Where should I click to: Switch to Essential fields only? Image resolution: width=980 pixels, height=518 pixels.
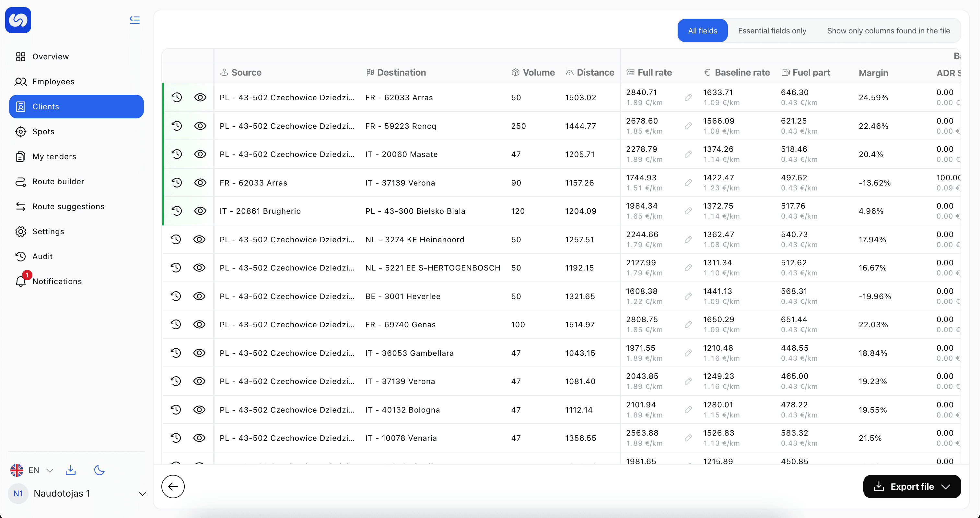[x=772, y=30]
